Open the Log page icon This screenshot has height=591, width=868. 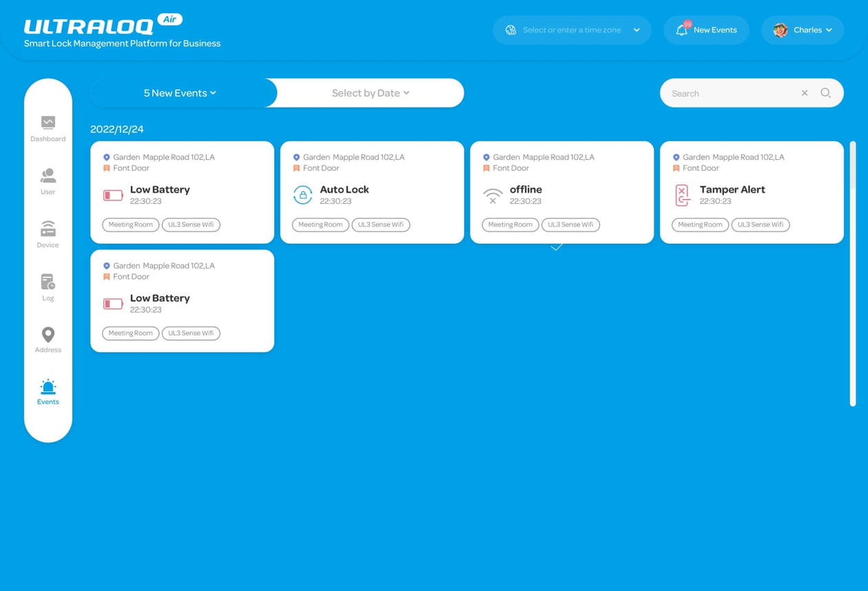(48, 282)
